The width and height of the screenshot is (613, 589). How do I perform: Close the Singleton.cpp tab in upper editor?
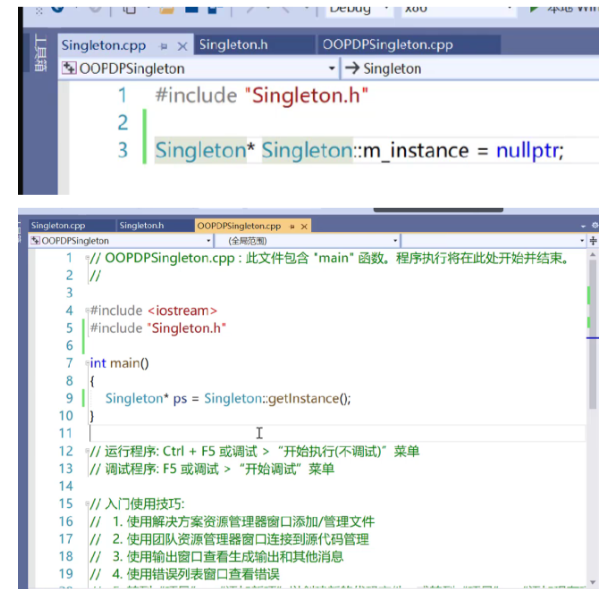pyautogui.click(x=182, y=47)
